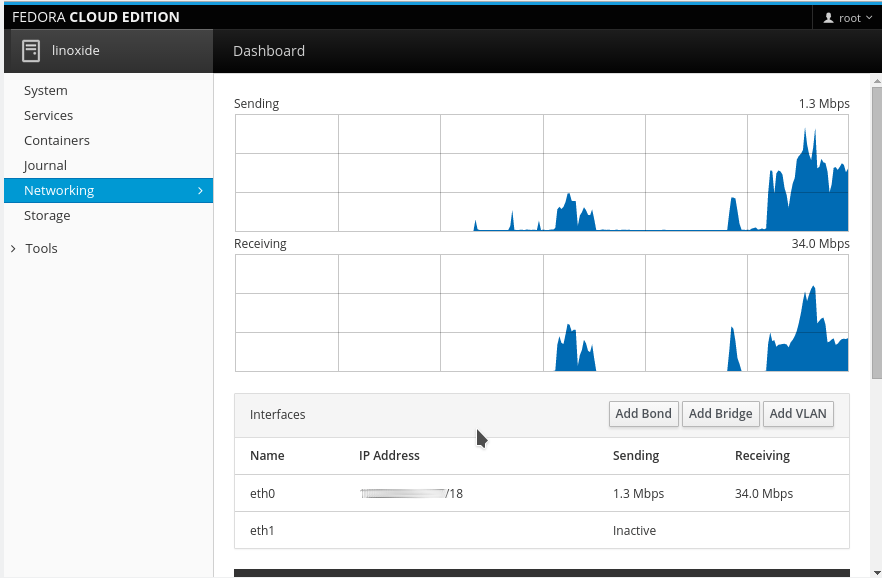Click the root user avatar icon
Viewport: 882px width, 578px height.
pyautogui.click(x=829, y=18)
